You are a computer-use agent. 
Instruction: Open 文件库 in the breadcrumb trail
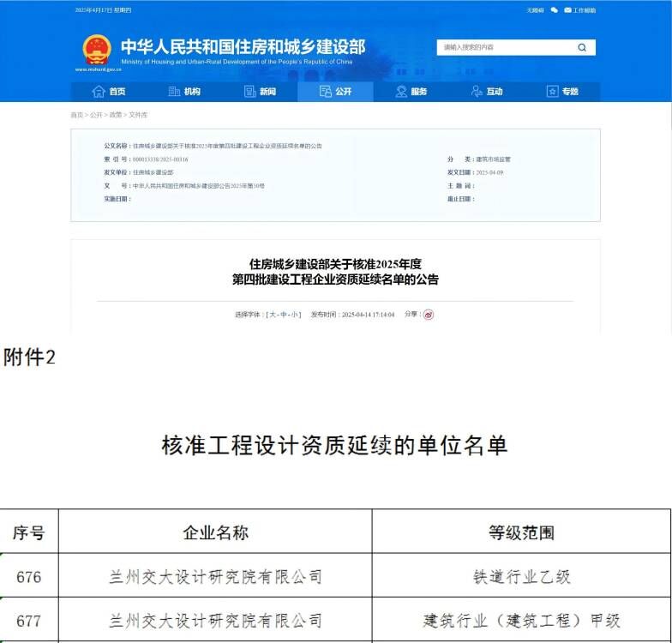tap(138, 115)
